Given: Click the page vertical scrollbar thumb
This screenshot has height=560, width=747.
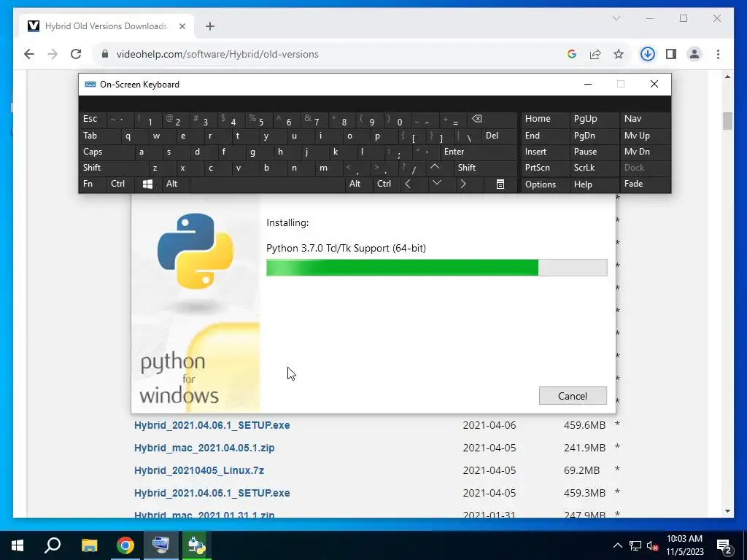Looking at the screenshot, I should pyautogui.click(x=727, y=120).
